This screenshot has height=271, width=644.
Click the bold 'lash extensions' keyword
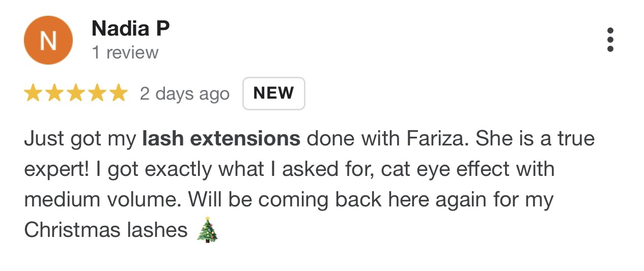click(221, 139)
